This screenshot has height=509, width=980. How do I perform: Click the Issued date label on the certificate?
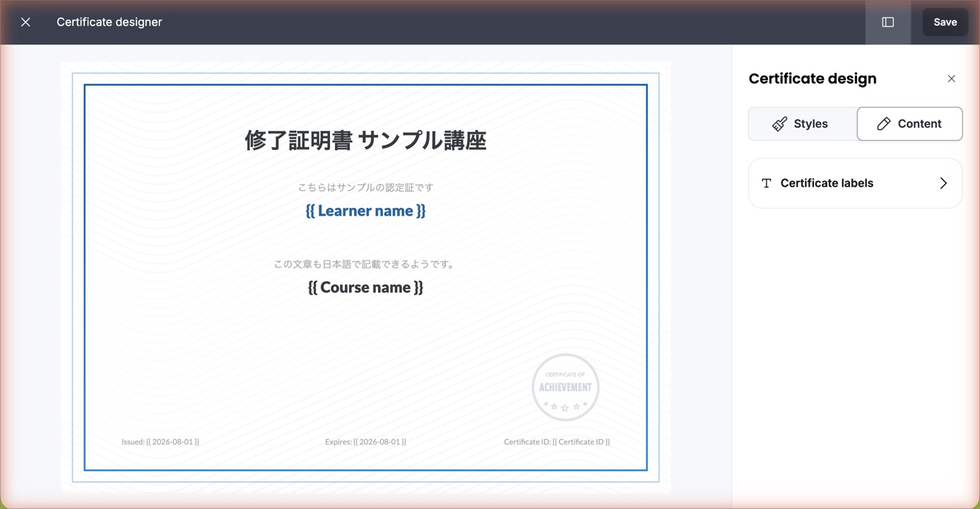pos(160,442)
